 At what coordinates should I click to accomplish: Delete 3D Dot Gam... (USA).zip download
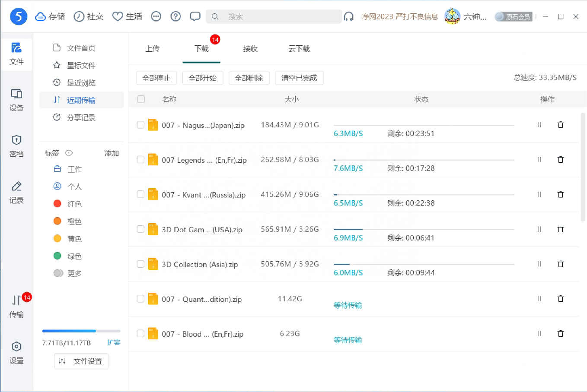point(561,229)
